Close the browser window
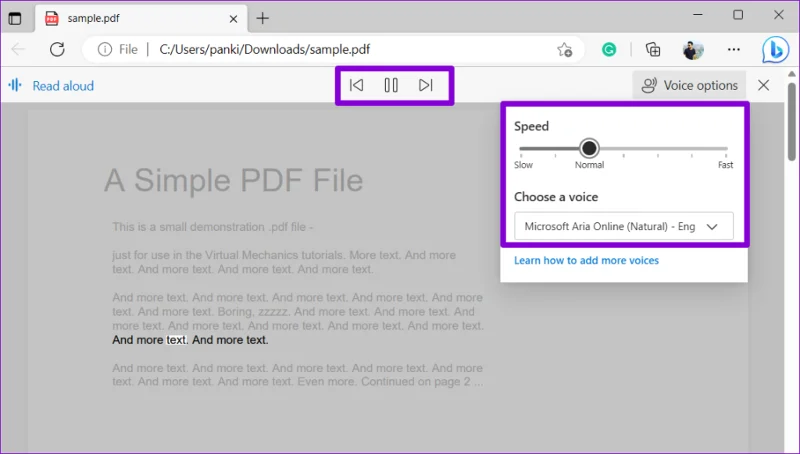 779,15
